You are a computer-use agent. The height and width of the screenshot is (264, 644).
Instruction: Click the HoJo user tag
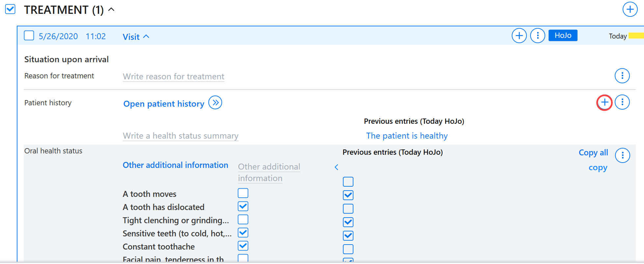pyautogui.click(x=563, y=36)
